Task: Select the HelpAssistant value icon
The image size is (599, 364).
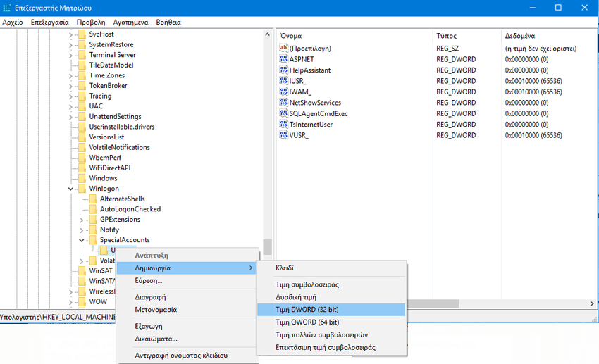Action: pos(284,70)
